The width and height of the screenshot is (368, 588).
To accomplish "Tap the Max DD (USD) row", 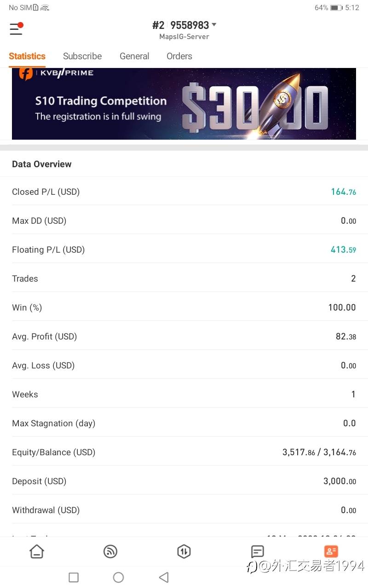I will 184,220.
